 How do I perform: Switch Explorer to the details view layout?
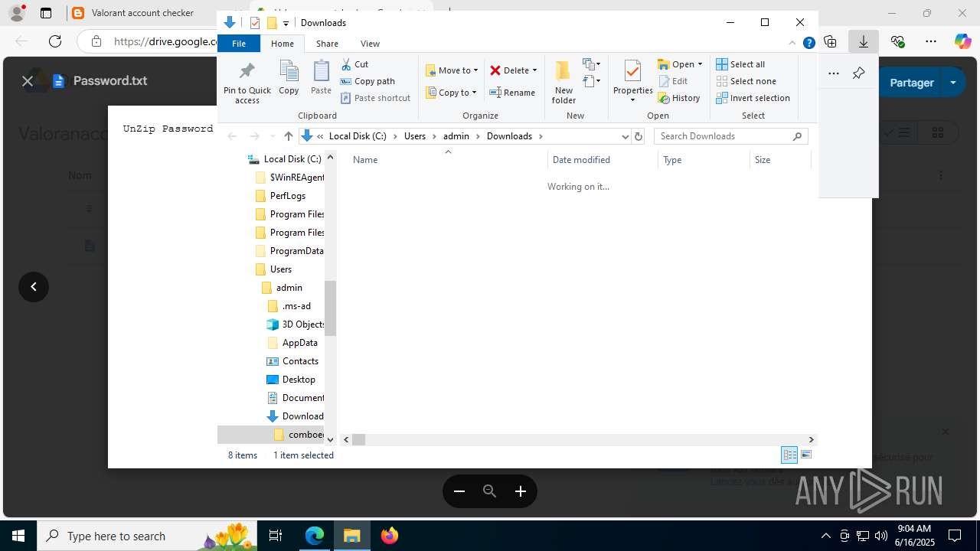(x=789, y=455)
